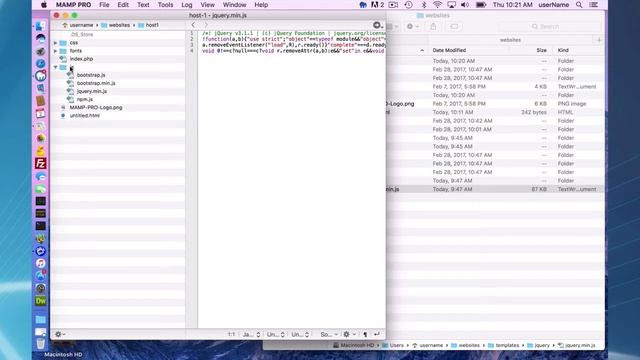The image size is (640, 360).
Task: Select untitled.html in file tree
Action: click(84, 116)
